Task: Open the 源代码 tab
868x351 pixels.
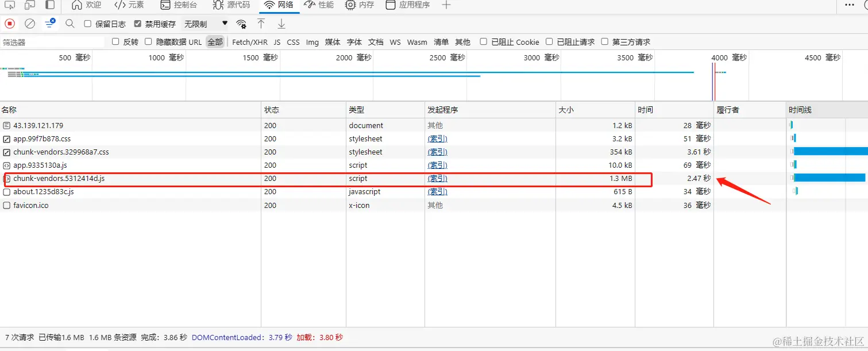Action: 232,5
